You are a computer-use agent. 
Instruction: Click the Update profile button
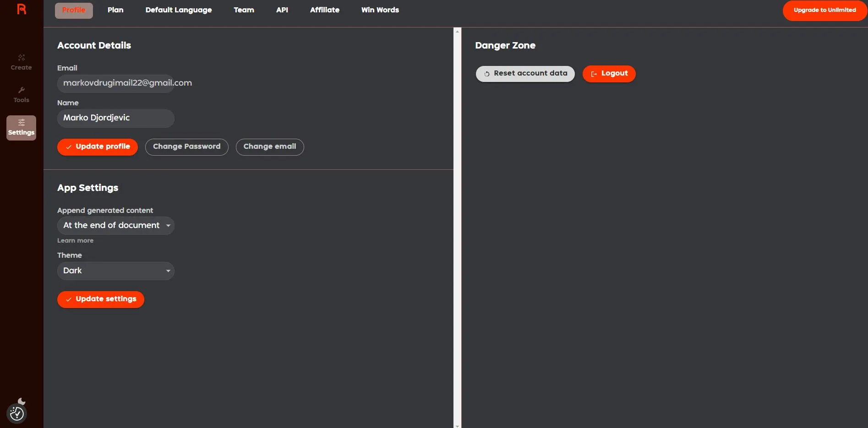[98, 147]
